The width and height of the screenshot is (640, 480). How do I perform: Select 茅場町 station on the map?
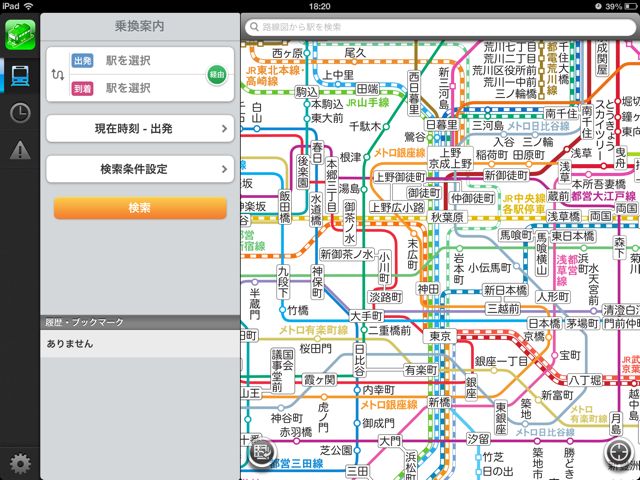point(582,324)
